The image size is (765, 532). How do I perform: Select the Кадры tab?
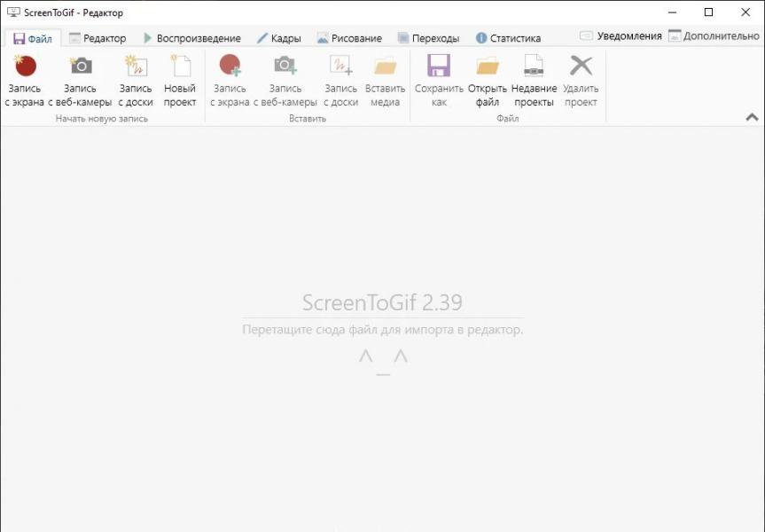pos(279,38)
